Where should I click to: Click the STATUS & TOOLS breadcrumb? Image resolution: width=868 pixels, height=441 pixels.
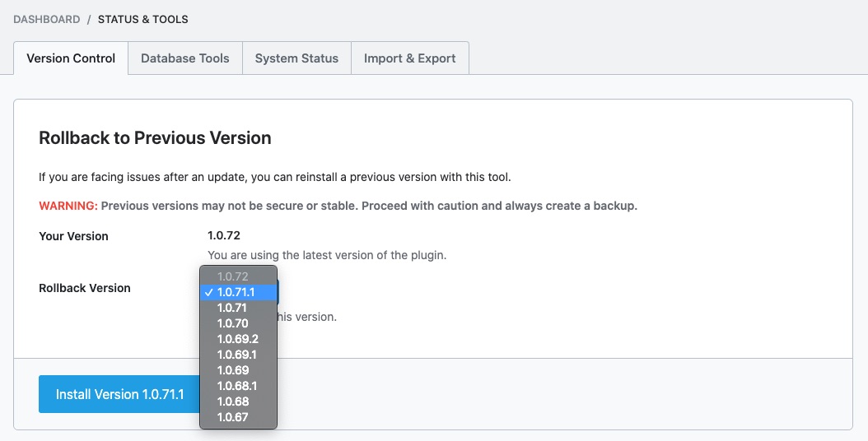click(142, 20)
